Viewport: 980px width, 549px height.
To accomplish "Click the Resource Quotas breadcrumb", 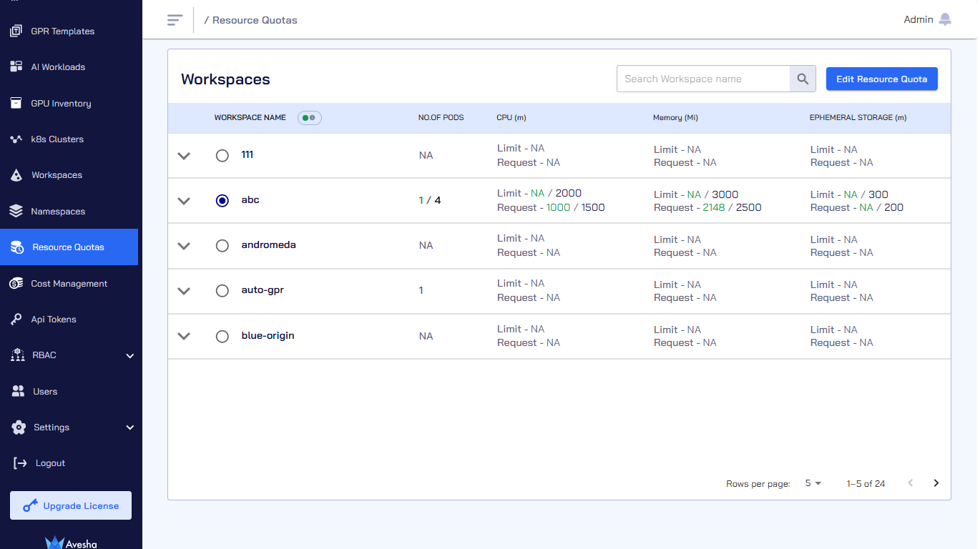I will click(x=255, y=20).
